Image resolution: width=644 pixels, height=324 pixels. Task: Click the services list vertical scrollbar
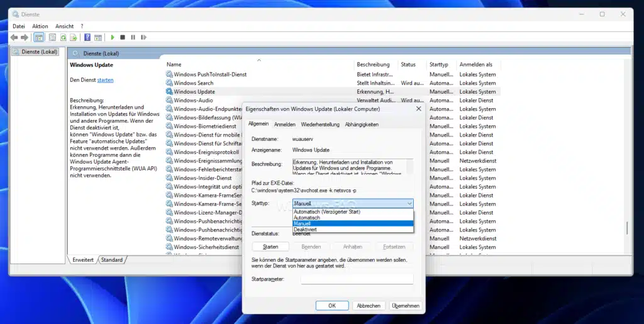pyautogui.click(x=627, y=228)
